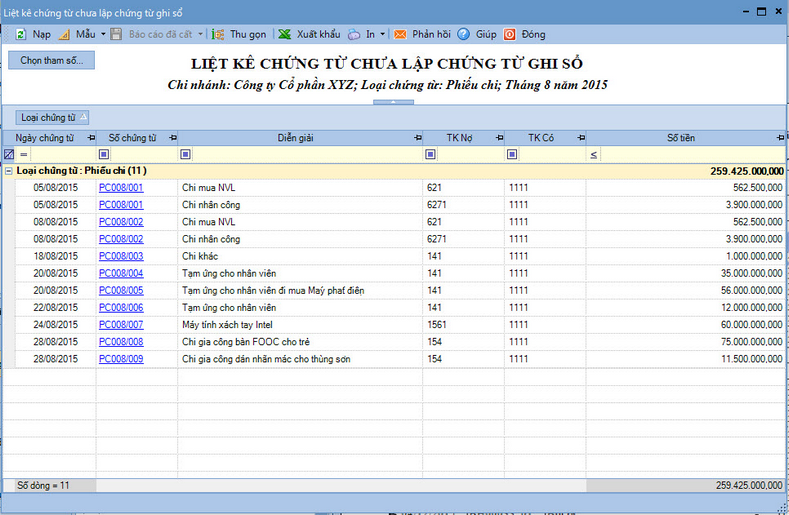This screenshot has width=789, height=515.
Task: Click the Phản hồi mail icon
Action: (400, 34)
